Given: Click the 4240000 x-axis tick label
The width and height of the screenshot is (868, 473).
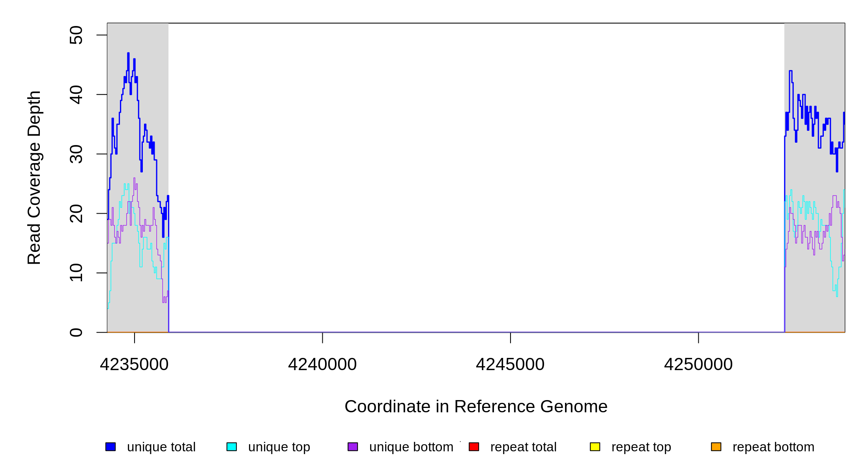Looking at the screenshot, I should [x=322, y=364].
